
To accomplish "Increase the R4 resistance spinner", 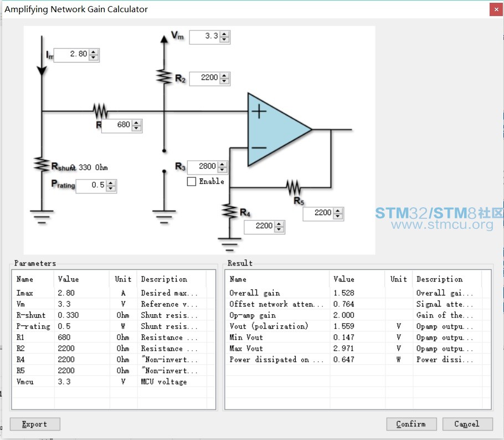I will 279,223.
